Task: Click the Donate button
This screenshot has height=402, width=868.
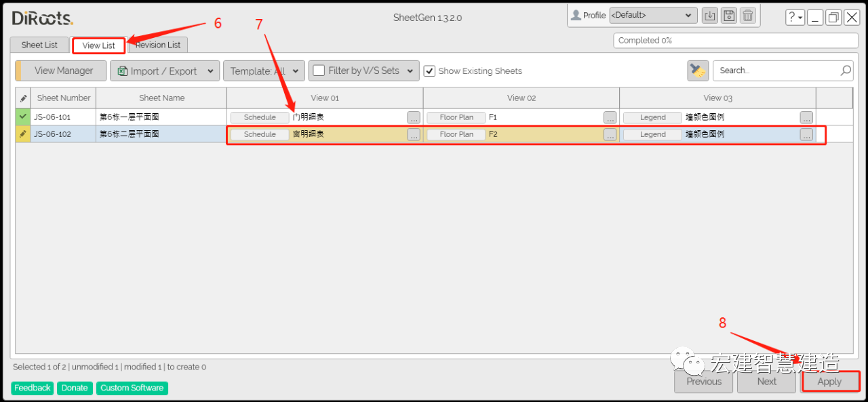Action: 75,388
